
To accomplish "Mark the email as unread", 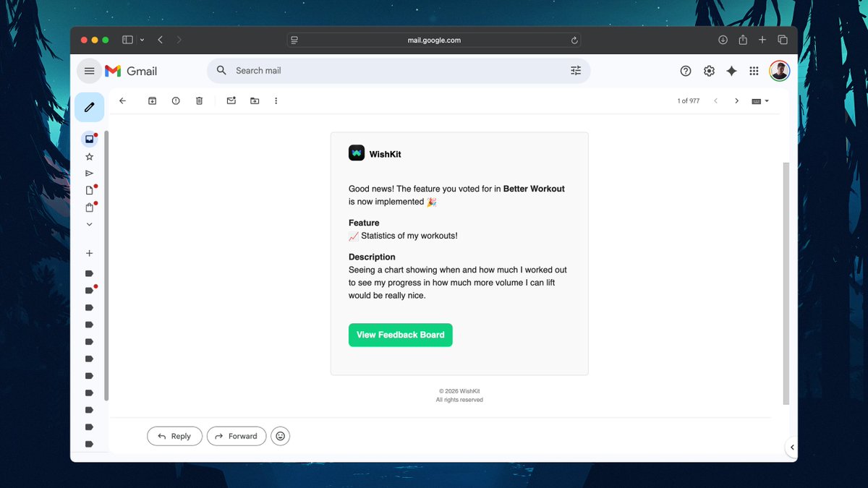I will point(231,101).
